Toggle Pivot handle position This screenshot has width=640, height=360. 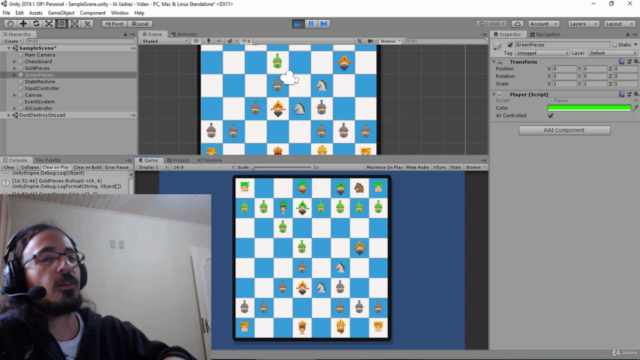(114, 24)
